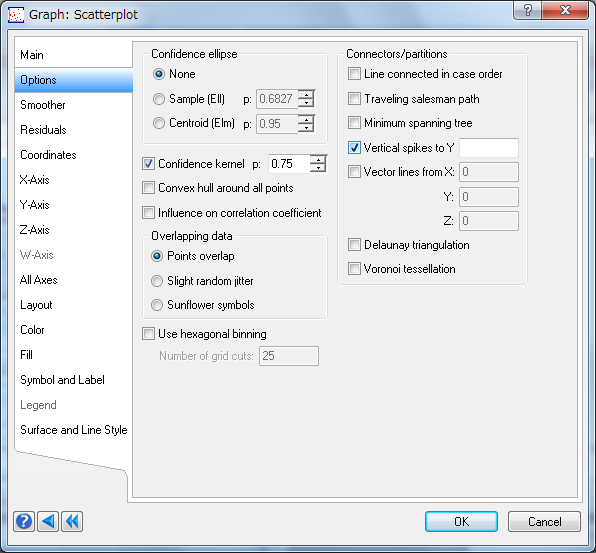Click the double left arrow rewind icon
Image resolution: width=596 pixels, height=553 pixels.
point(72,521)
